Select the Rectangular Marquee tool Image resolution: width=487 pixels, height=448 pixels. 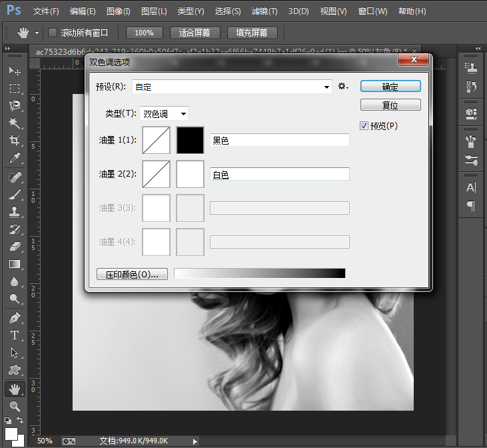click(14, 88)
